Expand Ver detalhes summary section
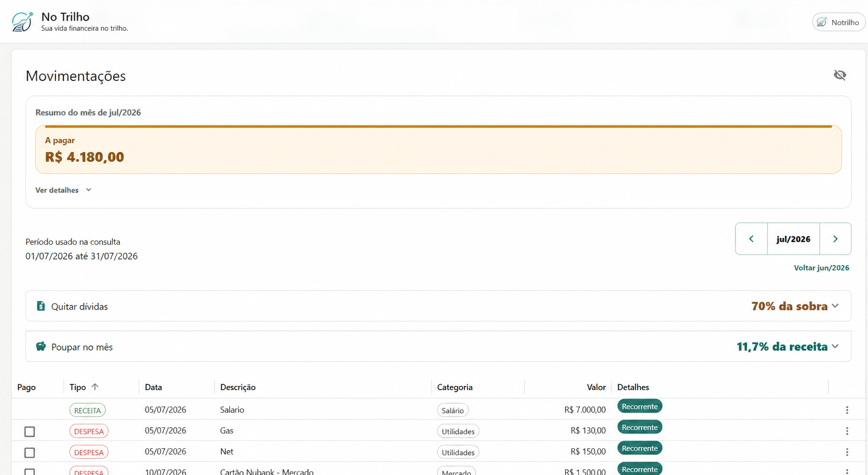Viewport: 868px width, 475px height. [x=63, y=190]
